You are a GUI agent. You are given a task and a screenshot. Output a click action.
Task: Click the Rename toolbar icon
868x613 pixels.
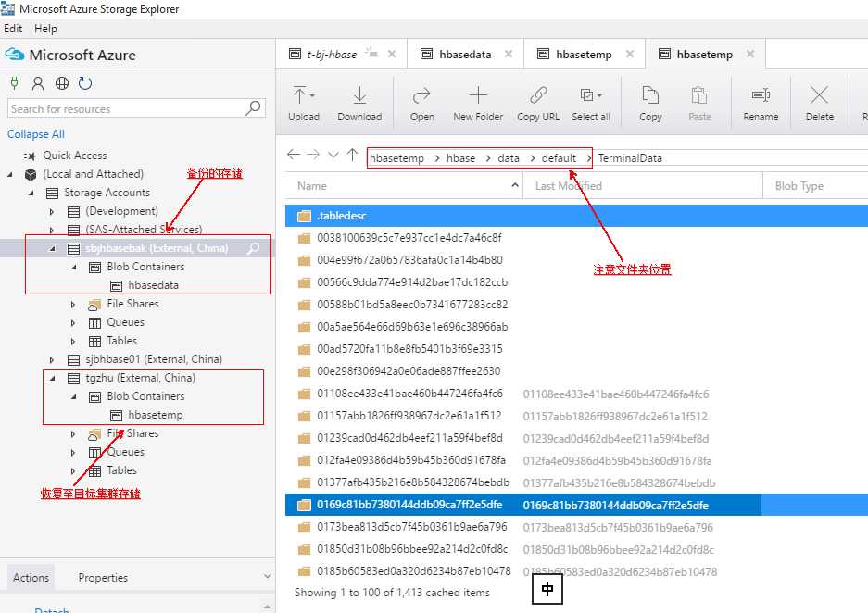coord(761,95)
